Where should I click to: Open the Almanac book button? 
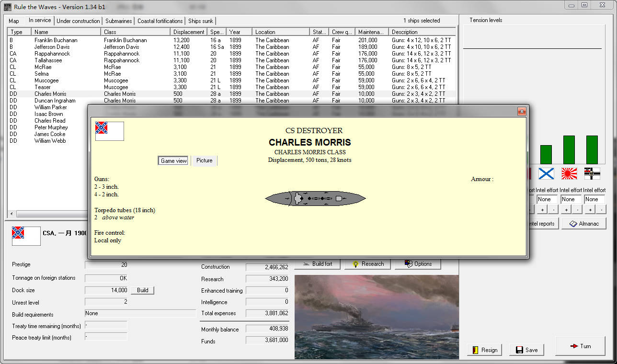point(583,224)
